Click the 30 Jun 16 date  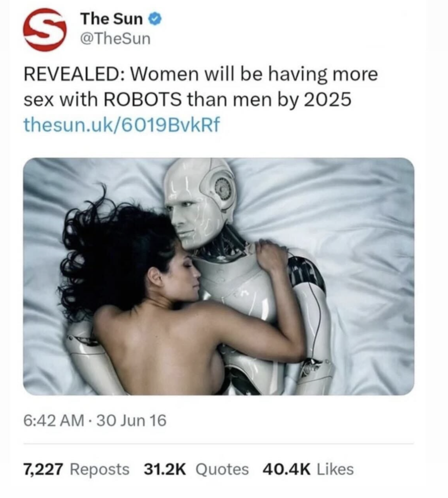point(131,421)
